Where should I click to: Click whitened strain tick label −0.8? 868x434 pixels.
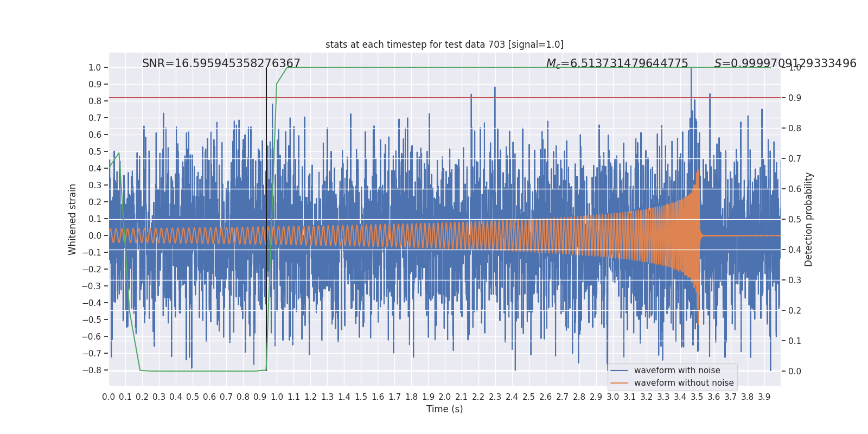click(92, 371)
